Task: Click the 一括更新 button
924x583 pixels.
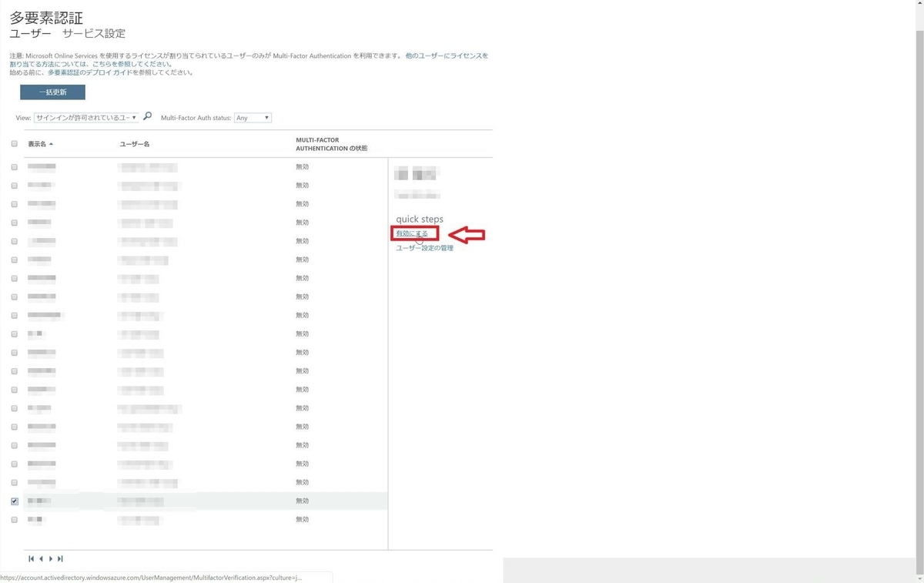Action: point(52,92)
